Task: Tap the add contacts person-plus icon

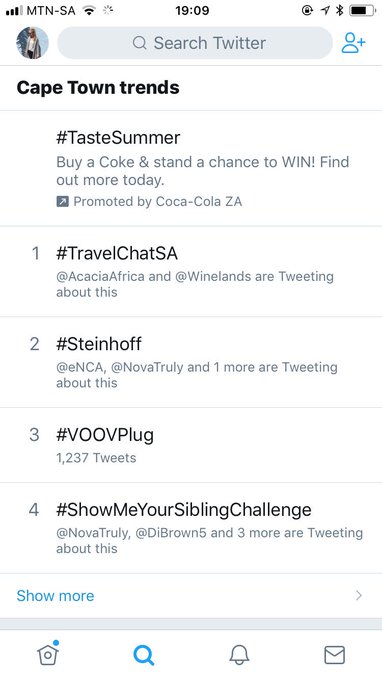Action: 353,43
